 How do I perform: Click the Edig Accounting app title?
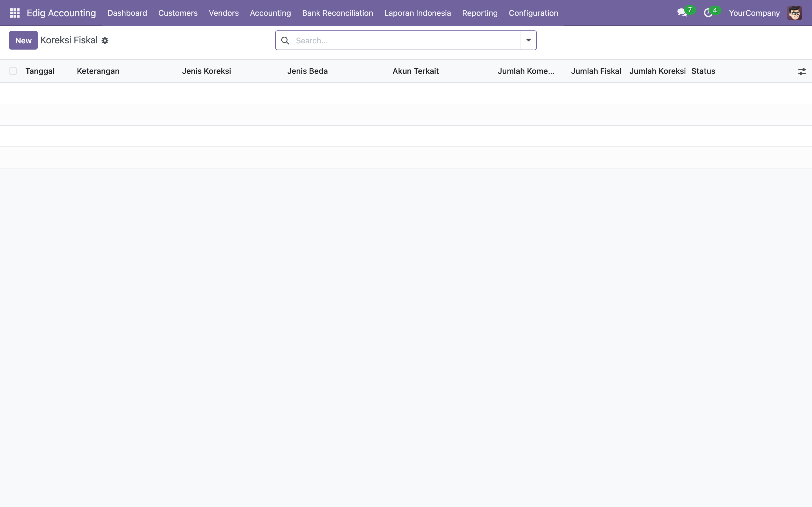click(x=61, y=13)
